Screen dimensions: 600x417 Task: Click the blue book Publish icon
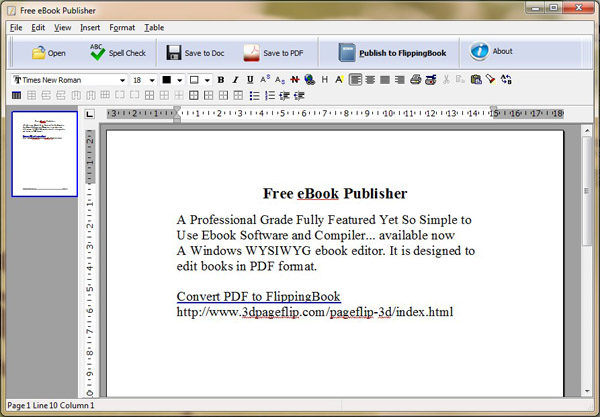(x=347, y=52)
